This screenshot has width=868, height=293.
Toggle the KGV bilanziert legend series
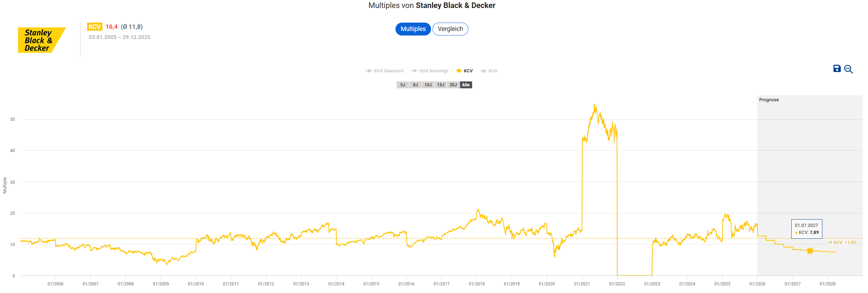click(x=385, y=71)
